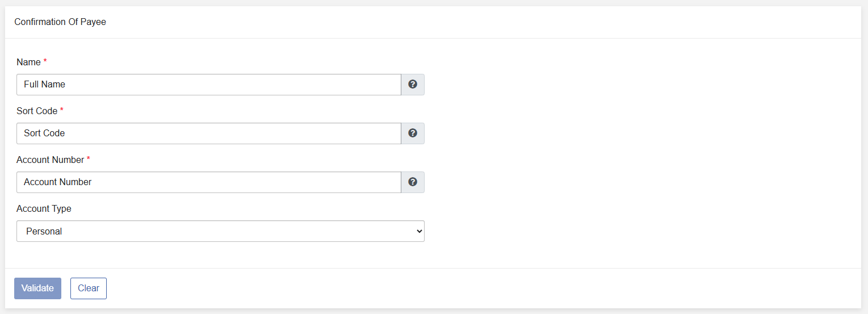Click the Confirmation Of Payee header title
The height and width of the screenshot is (314, 868).
tap(60, 22)
